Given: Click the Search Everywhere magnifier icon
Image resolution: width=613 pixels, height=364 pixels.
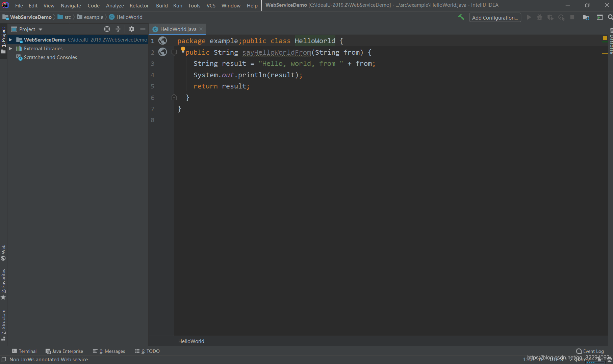Looking at the screenshot, I should [x=610, y=17].
